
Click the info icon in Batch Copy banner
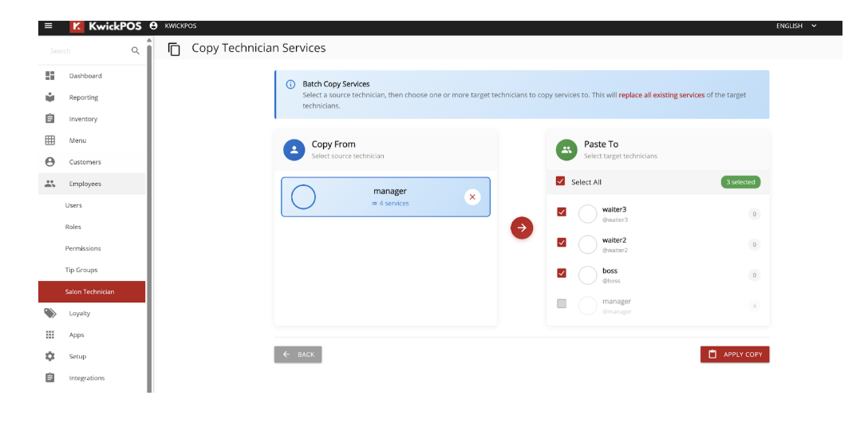click(x=290, y=85)
